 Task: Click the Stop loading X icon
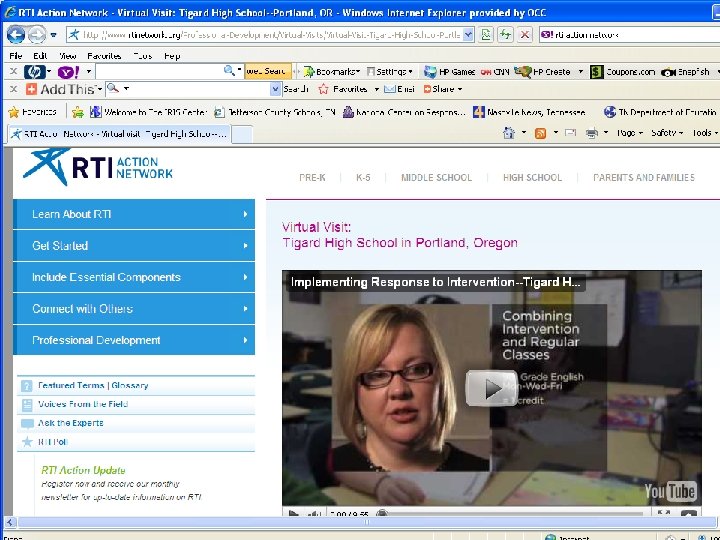(525, 34)
